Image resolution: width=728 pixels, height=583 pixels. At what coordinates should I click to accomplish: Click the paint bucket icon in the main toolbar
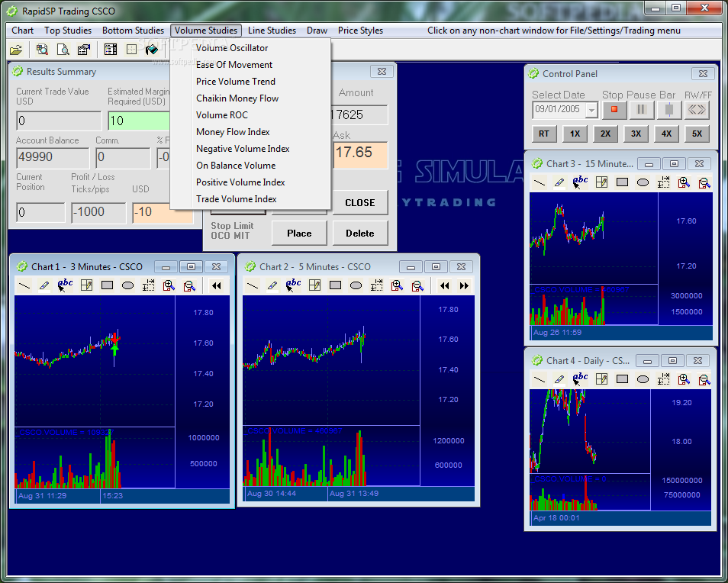tap(152, 49)
